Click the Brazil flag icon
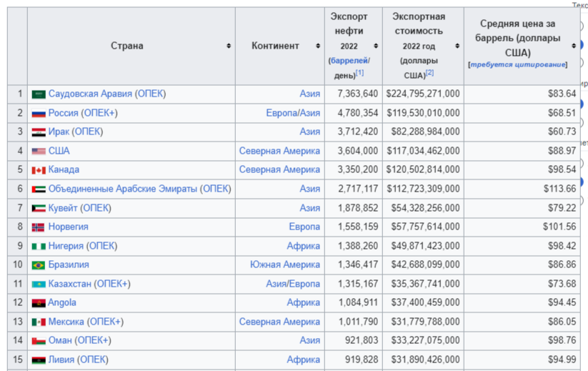Screen dimensions: 588x371 [x=39, y=265]
